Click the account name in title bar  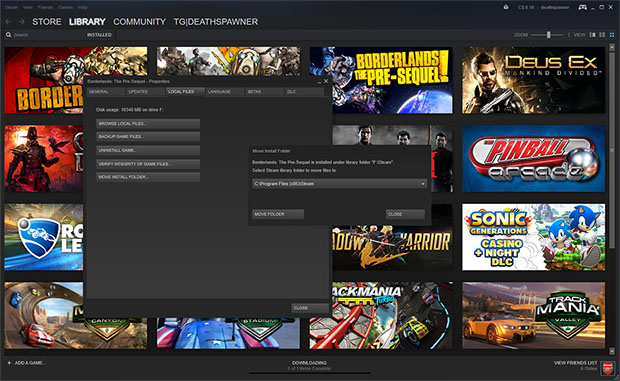pos(555,7)
